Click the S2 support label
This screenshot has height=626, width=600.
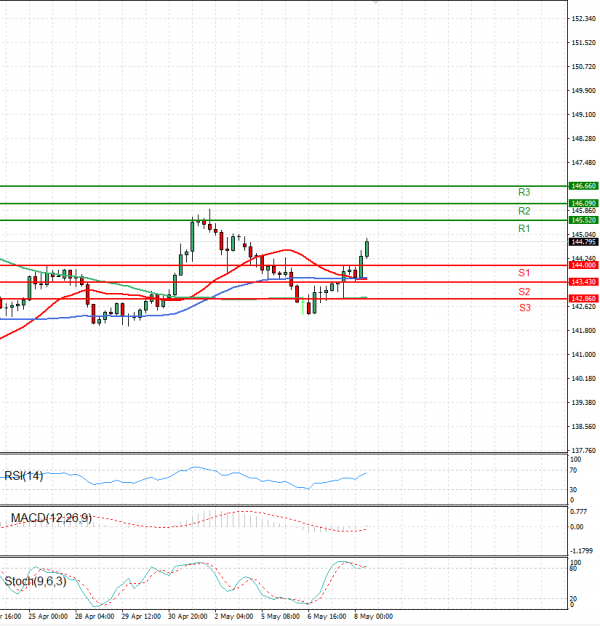pos(524,292)
